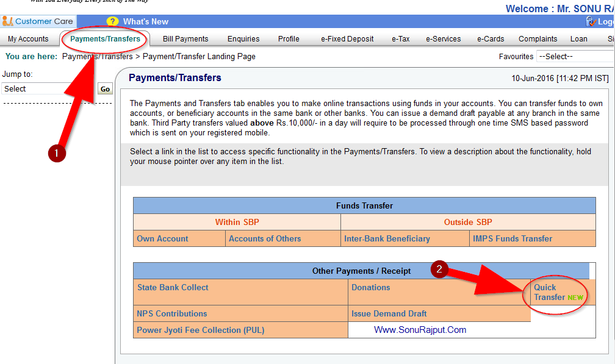Screen dimensions: 615x364
Task: Click Issue Demand Draft link
Action: (389, 313)
